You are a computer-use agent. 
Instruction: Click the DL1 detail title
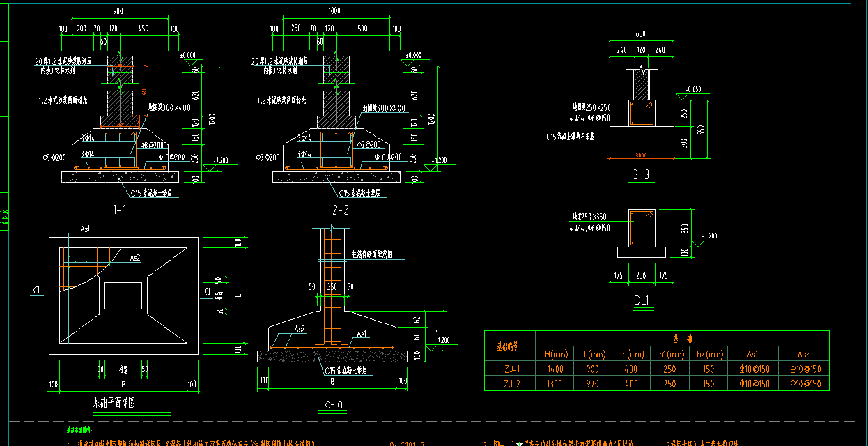tap(641, 301)
